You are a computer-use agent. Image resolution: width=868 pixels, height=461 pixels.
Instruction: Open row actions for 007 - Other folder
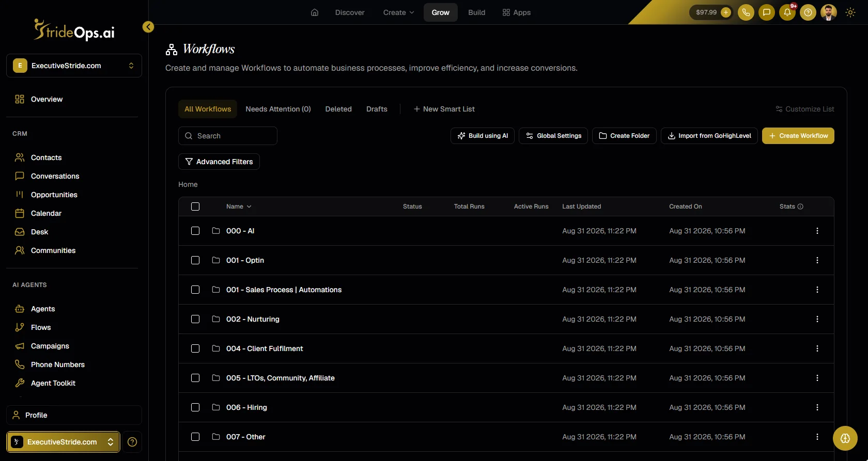817,437
